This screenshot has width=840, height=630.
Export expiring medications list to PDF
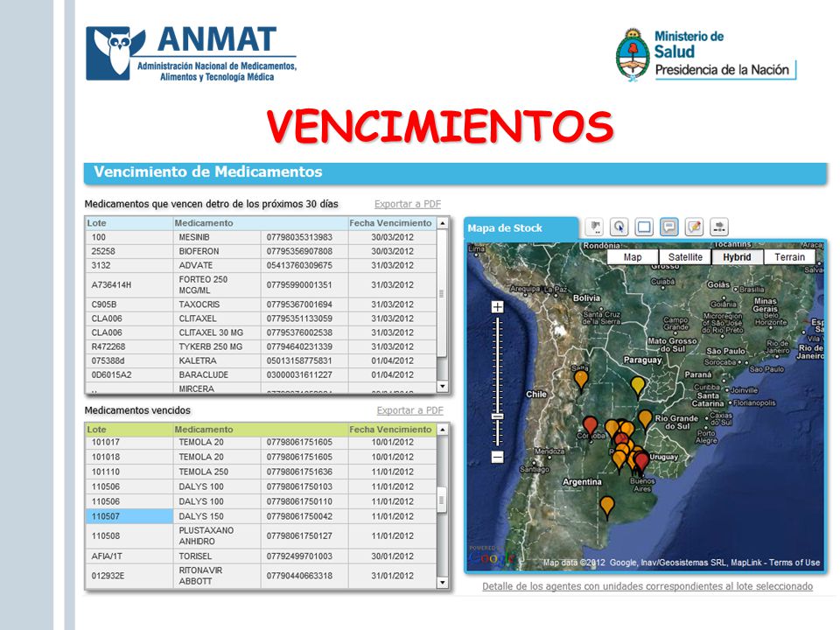point(408,204)
